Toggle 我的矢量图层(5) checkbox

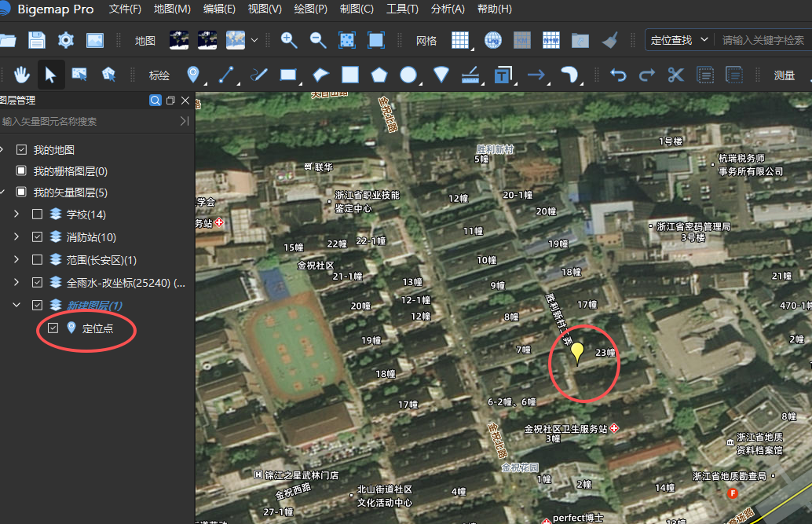click(21, 192)
